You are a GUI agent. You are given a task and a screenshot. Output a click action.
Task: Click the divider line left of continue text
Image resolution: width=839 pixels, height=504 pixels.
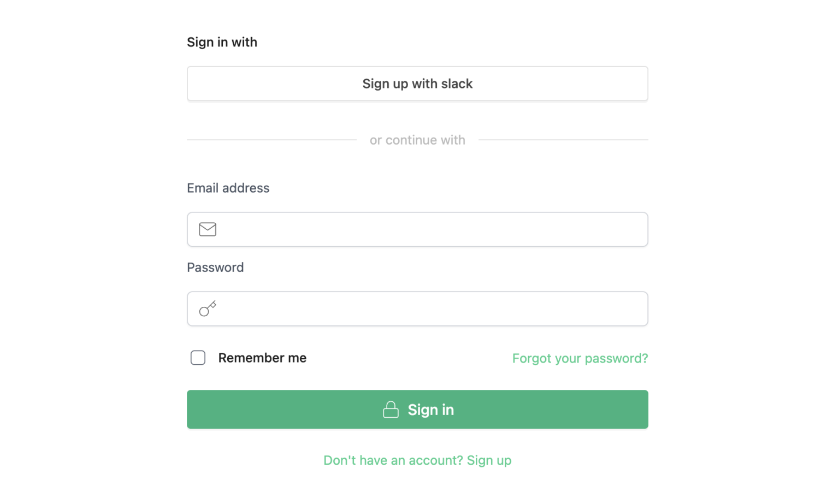(271, 140)
